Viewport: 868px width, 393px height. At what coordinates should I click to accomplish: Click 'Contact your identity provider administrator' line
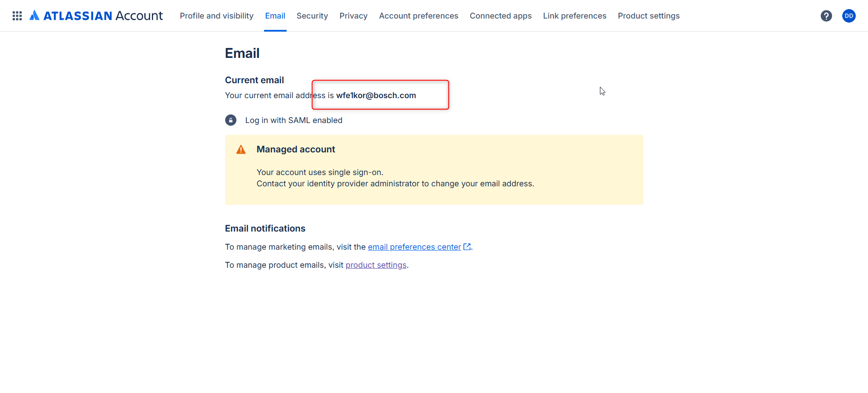[396, 184]
